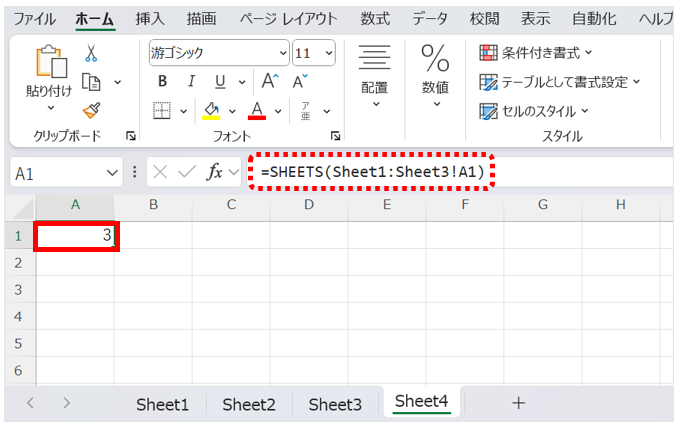Image resolution: width=681 pixels, height=431 pixels.
Task: Expand the borders dropdown arrow
Action: click(x=184, y=112)
